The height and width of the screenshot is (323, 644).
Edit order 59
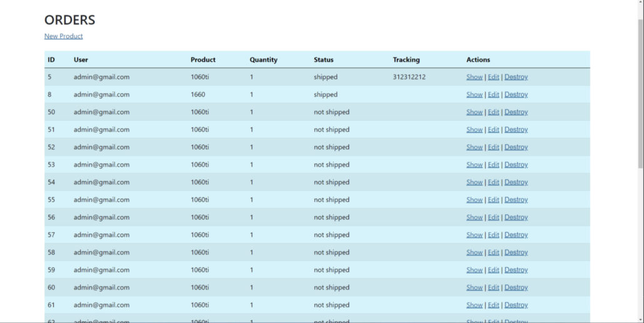point(493,270)
